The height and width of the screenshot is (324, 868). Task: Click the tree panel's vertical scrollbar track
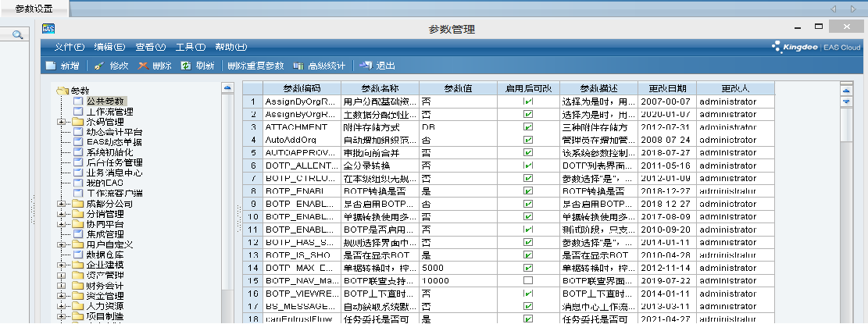pyautogui.click(x=227, y=208)
